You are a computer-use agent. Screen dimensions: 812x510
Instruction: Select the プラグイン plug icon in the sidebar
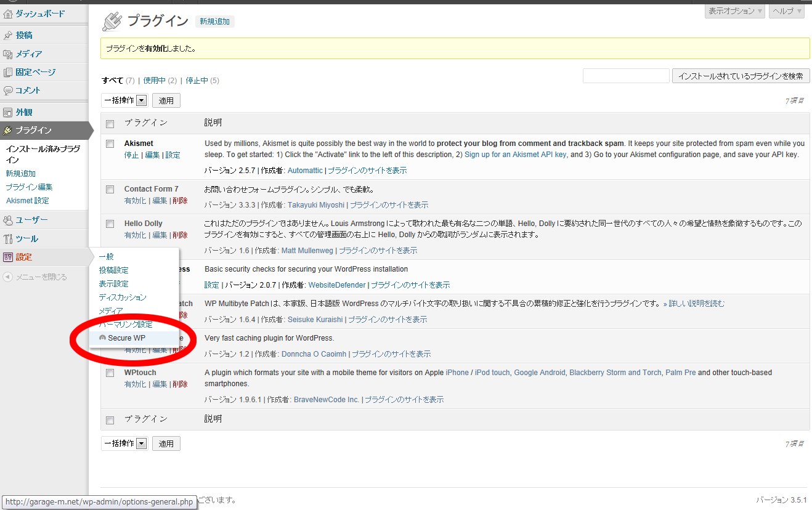coord(8,131)
